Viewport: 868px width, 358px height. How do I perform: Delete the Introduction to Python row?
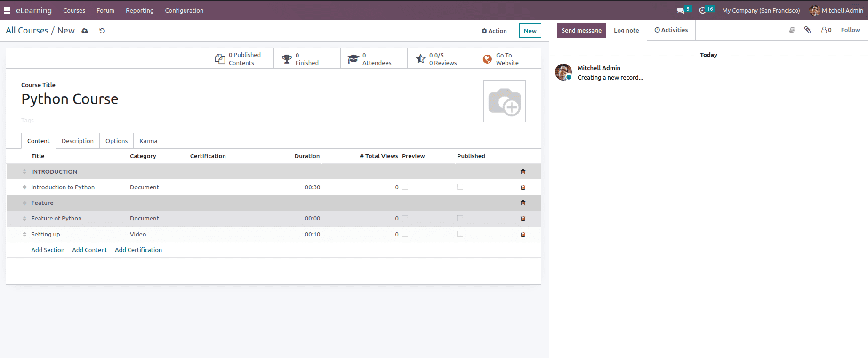coord(523,187)
